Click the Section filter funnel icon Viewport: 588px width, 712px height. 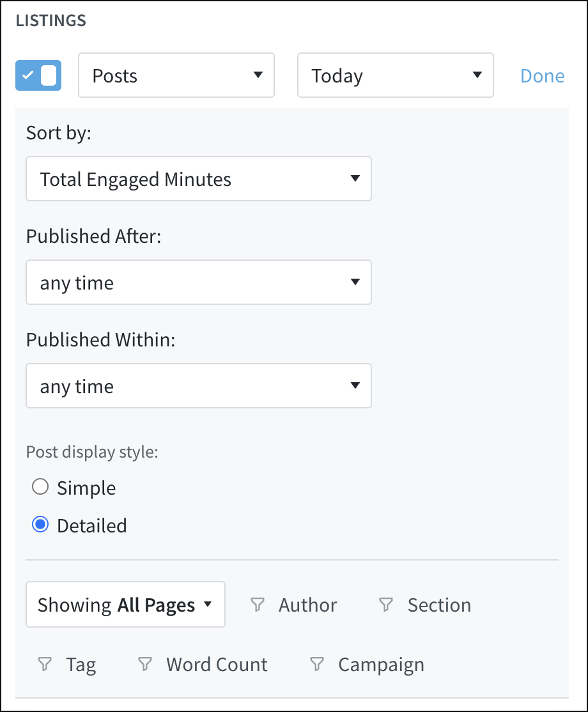(386, 605)
